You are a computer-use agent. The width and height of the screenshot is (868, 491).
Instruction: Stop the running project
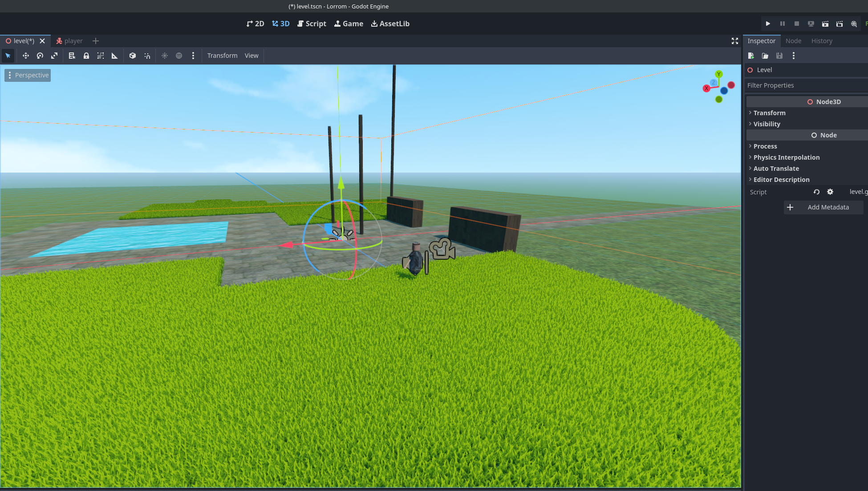tap(796, 24)
